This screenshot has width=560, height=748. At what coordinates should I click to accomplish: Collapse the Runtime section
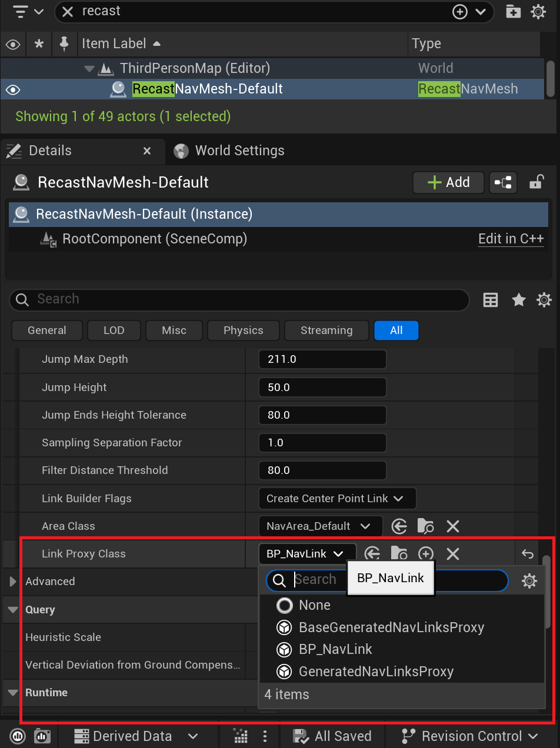click(x=13, y=693)
